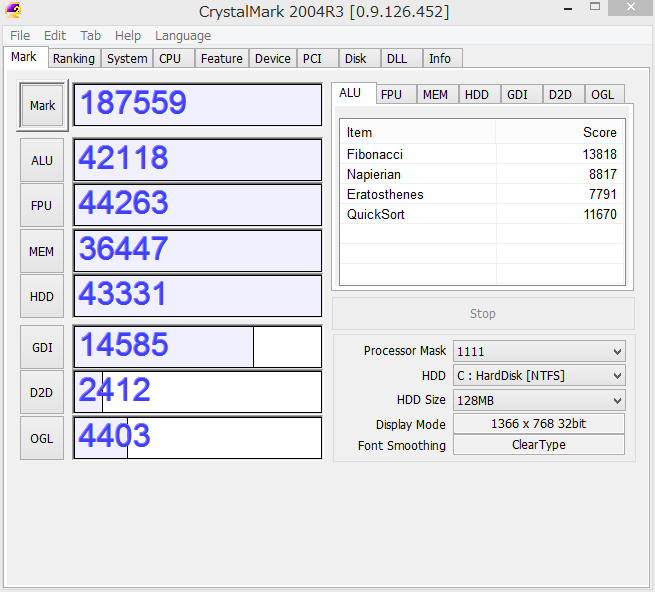Run the MEM benchmark button

point(42,252)
